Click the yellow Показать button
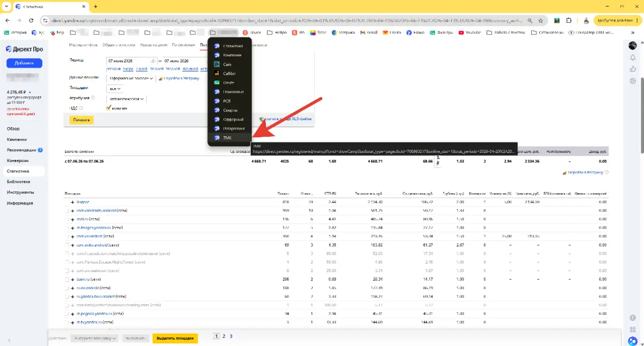Viewport: 644px width, 346px height. [81, 120]
